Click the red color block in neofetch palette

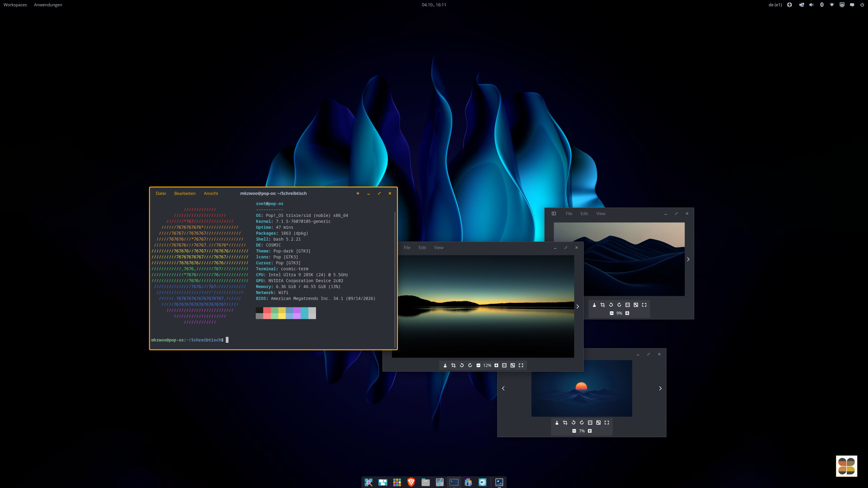267,313
